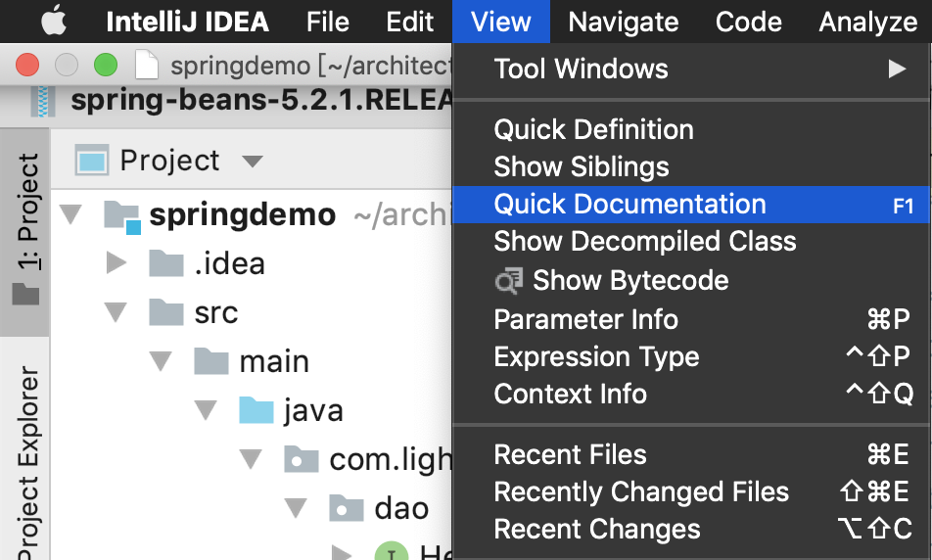Close the open View menu

coord(500,22)
